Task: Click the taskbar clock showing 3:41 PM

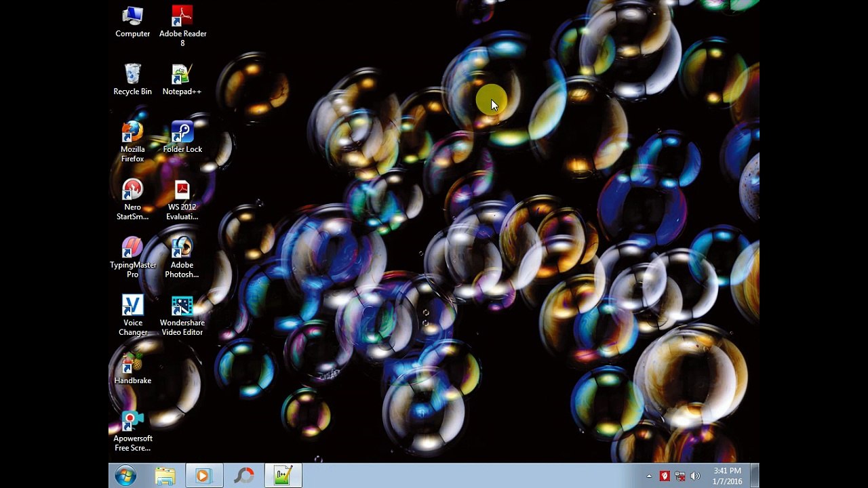Action: click(727, 476)
